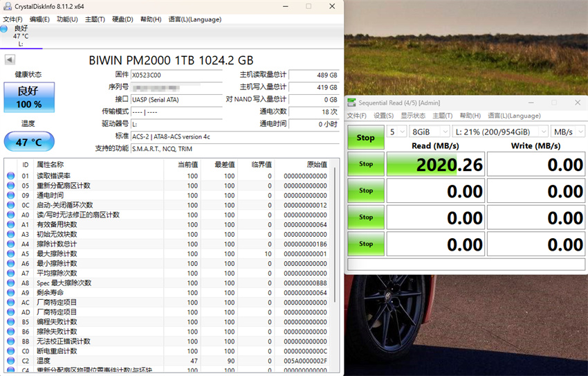
Task: Click the status orb for attribute 09
Action: coord(11,195)
